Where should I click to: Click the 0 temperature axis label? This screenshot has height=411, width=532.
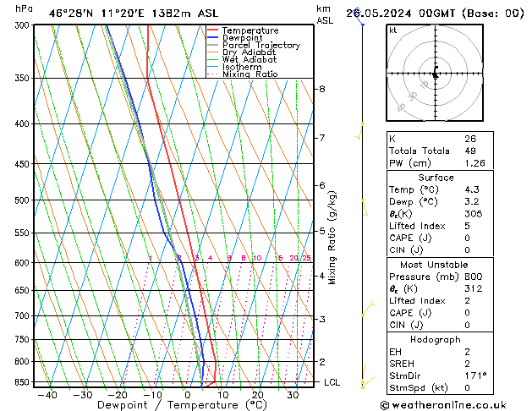coord(188,396)
